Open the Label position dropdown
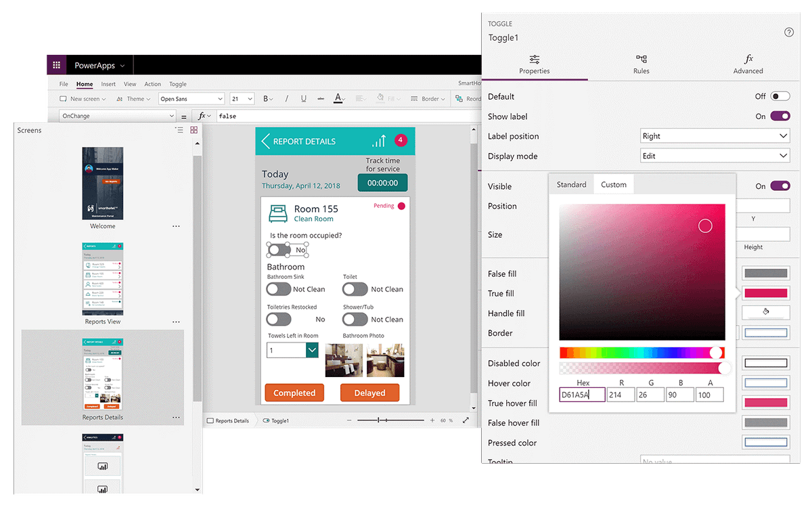Image resolution: width=812 pixels, height=507 pixels. point(715,135)
